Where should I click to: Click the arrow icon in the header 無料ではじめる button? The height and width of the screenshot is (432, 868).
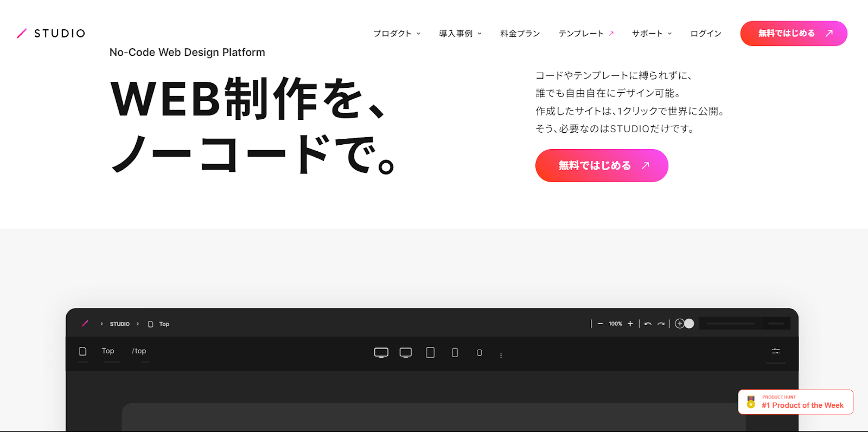pos(829,34)
